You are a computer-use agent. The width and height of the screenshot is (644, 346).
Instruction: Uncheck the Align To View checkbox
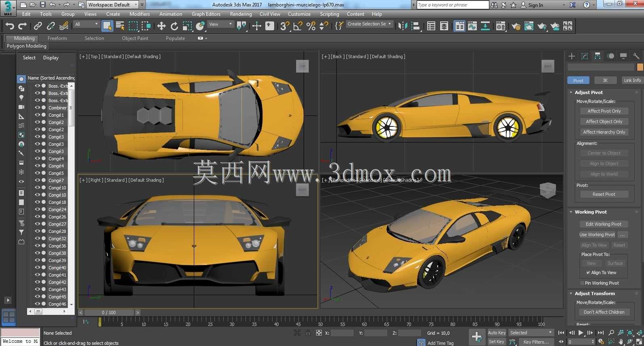(588, 273)
